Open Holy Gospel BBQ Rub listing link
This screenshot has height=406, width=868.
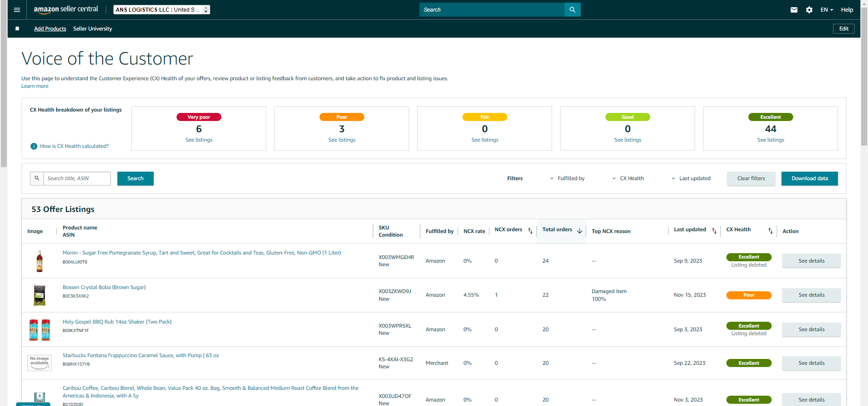pyautogui.click(x=117, y=322)
